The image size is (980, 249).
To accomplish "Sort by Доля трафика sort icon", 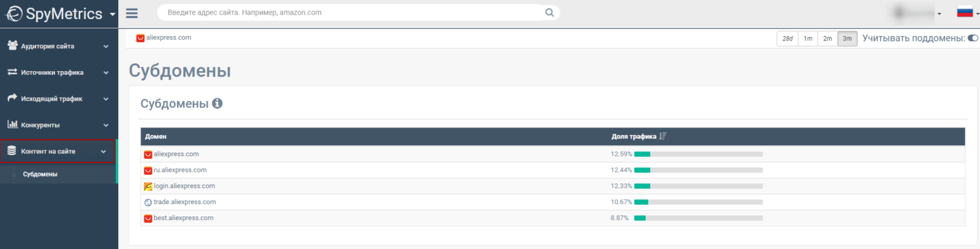I will tap(663, 136).
